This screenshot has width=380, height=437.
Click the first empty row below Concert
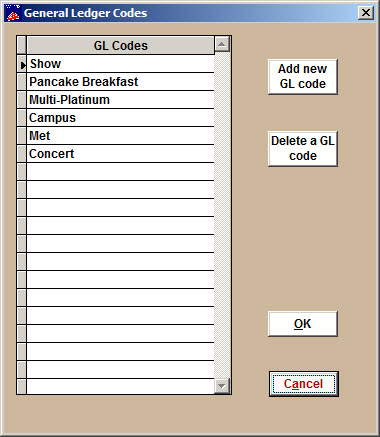(x=120, y=172)
